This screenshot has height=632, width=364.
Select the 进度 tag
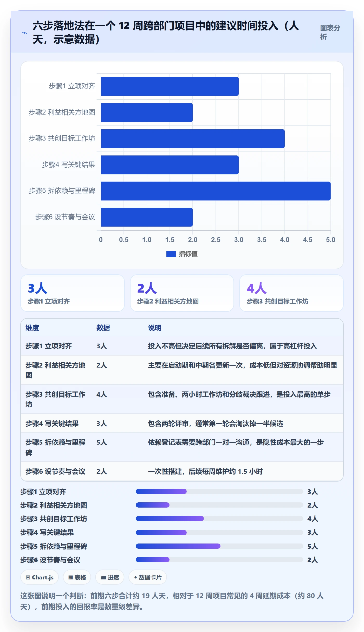coord(110,577)
